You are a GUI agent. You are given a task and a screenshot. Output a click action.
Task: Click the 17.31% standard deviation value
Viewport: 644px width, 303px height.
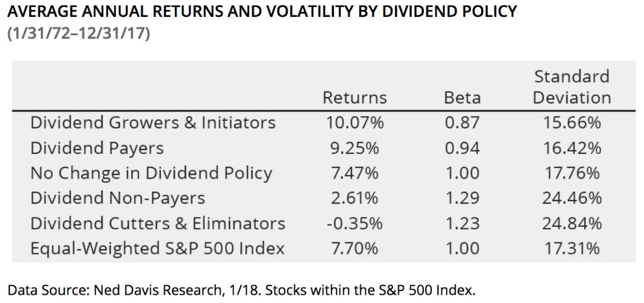[x=572, y=248]
